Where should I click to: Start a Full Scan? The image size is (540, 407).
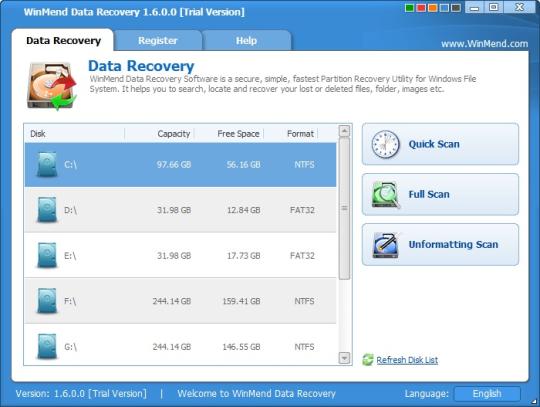tap(440, 194)
